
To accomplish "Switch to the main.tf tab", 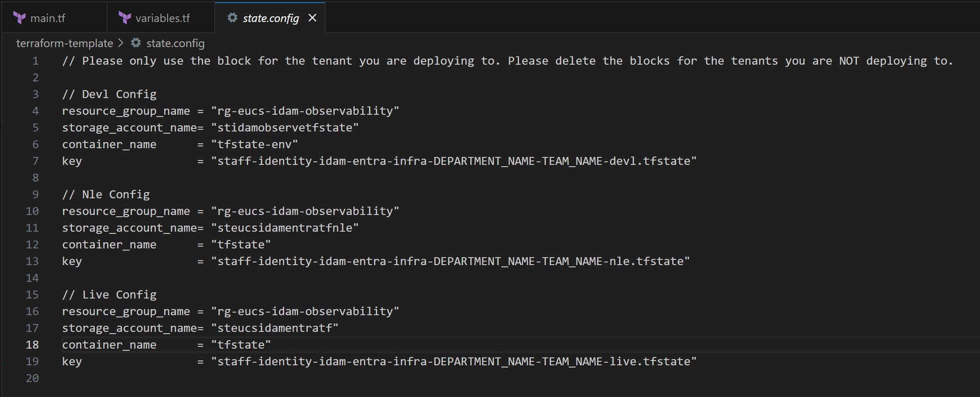I will pos(54,18).
